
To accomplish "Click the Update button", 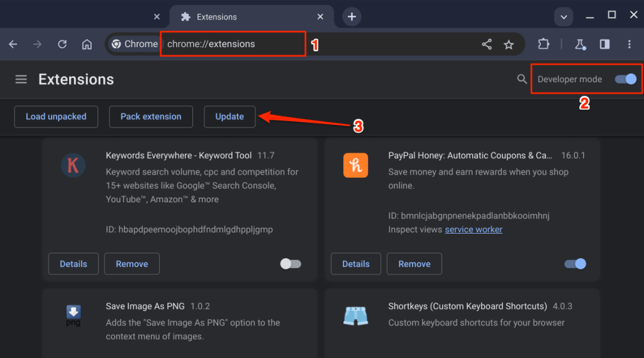I will [x=230, y=116].
